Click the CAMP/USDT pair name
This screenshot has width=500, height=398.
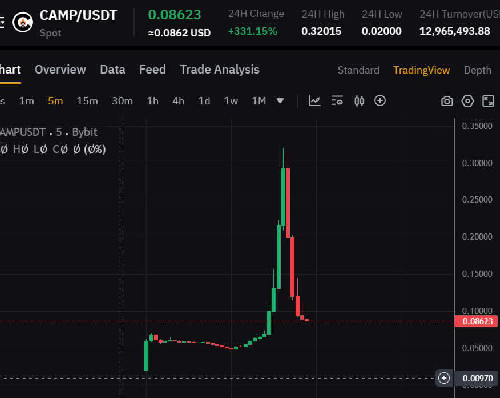click(78, 15)
